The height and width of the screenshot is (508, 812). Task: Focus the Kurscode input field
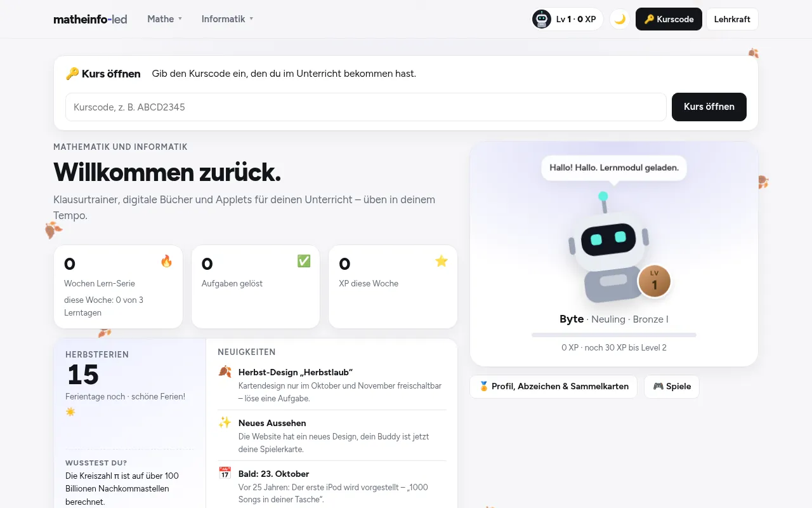click(x=366, y=107)
